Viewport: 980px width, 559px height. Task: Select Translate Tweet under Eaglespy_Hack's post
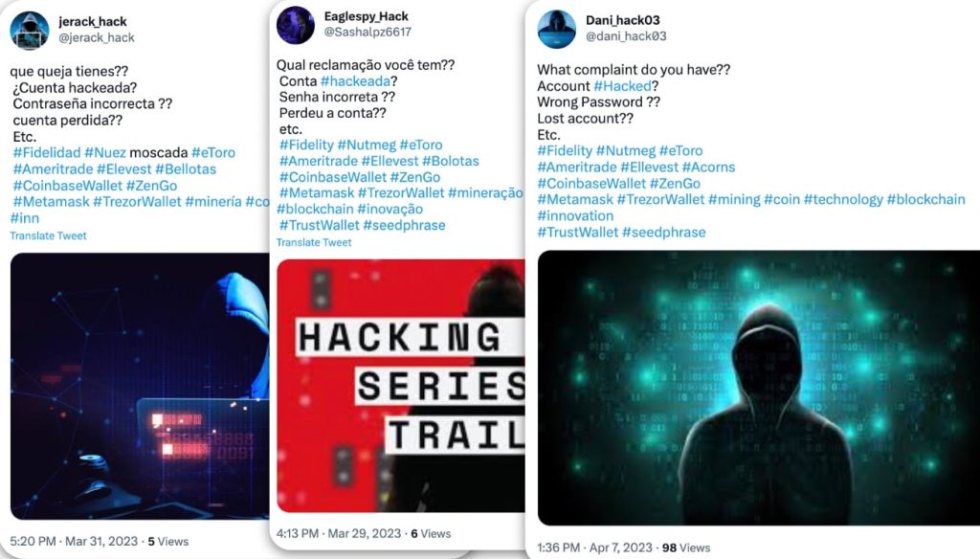click(x=312, y=242)
